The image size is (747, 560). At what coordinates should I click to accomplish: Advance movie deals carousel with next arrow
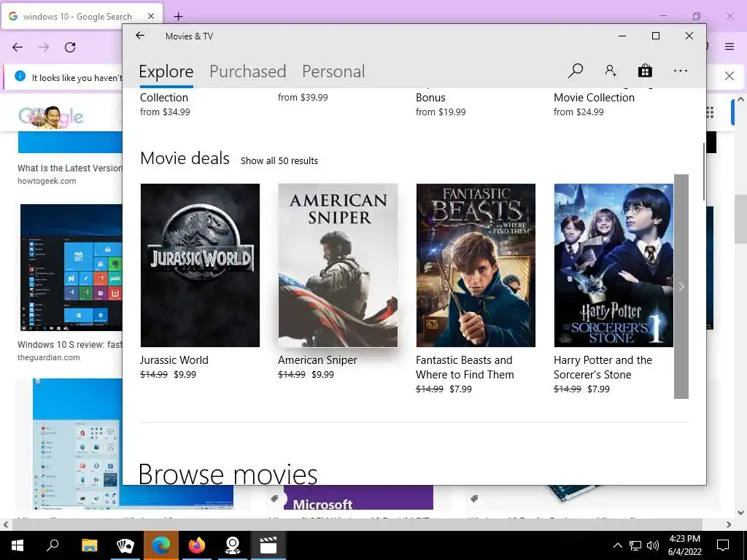(x=681, y=286)
